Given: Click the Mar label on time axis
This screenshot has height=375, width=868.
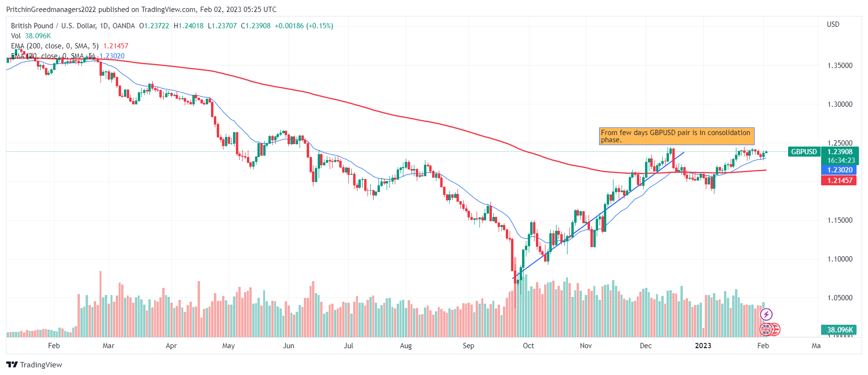Looking at the screenshot, I should (109, 346).
